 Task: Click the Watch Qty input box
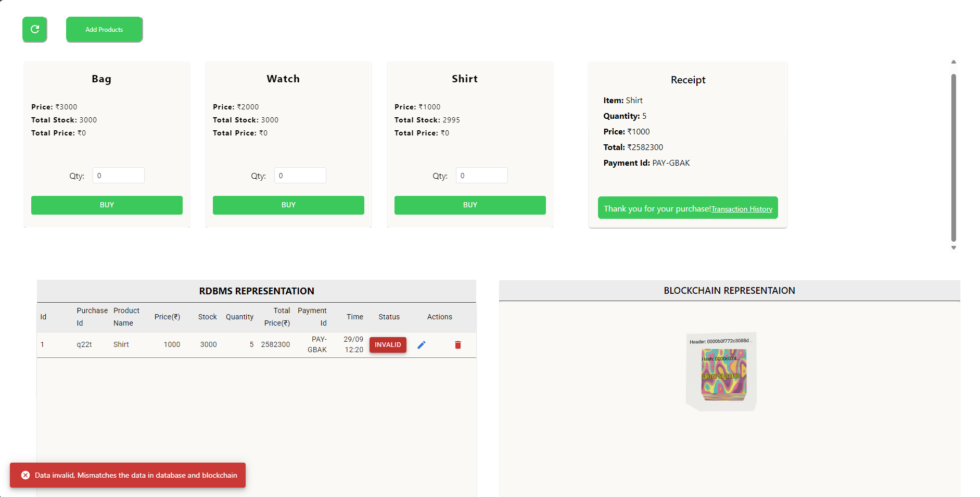[300, 176]
